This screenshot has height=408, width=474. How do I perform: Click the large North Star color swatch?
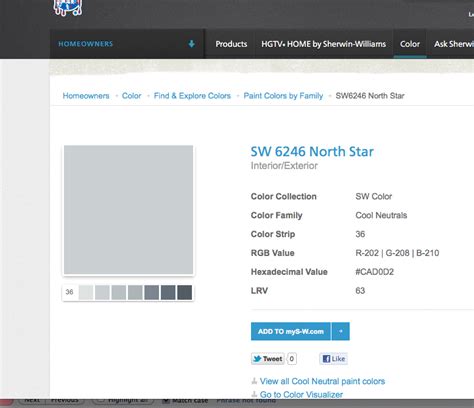tap(128, 210)
